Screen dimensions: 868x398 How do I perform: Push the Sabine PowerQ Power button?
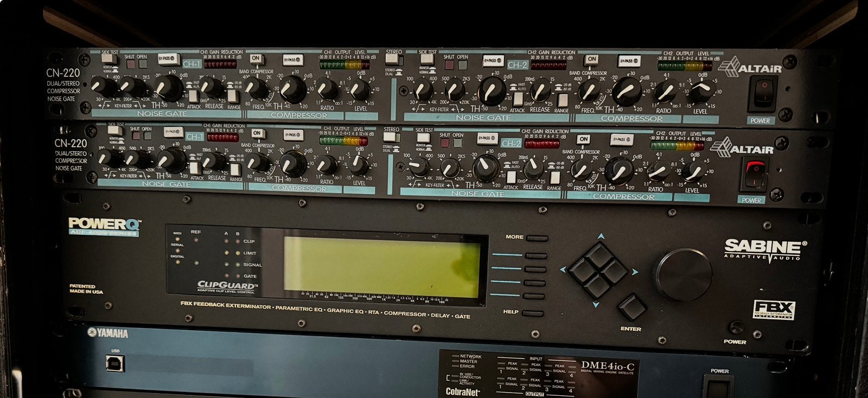coord(736,327)
